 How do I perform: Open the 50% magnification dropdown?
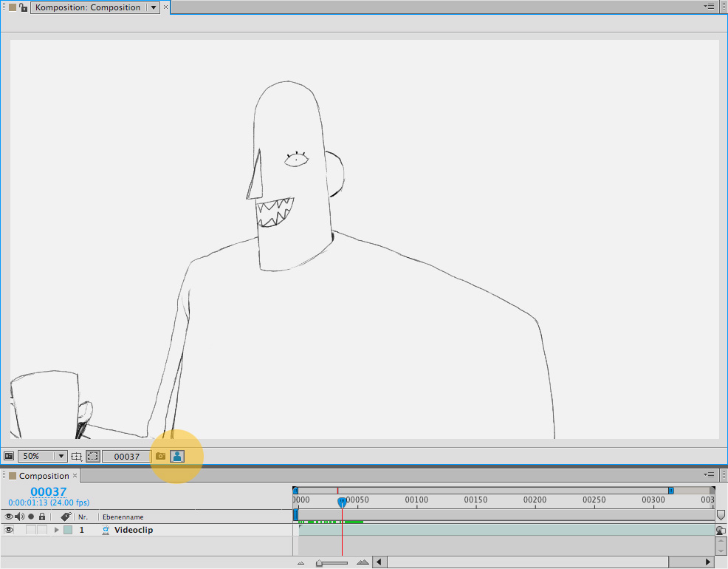[x=42, y=457]
